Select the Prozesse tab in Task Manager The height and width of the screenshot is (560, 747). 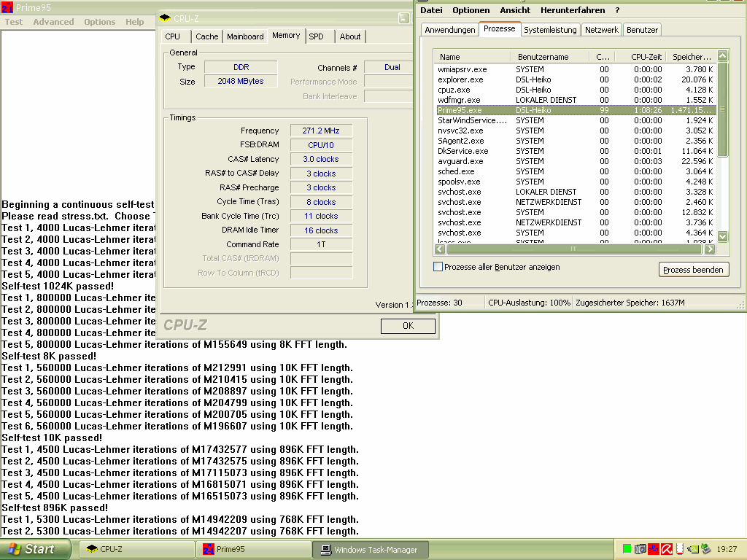click(499, 28)
